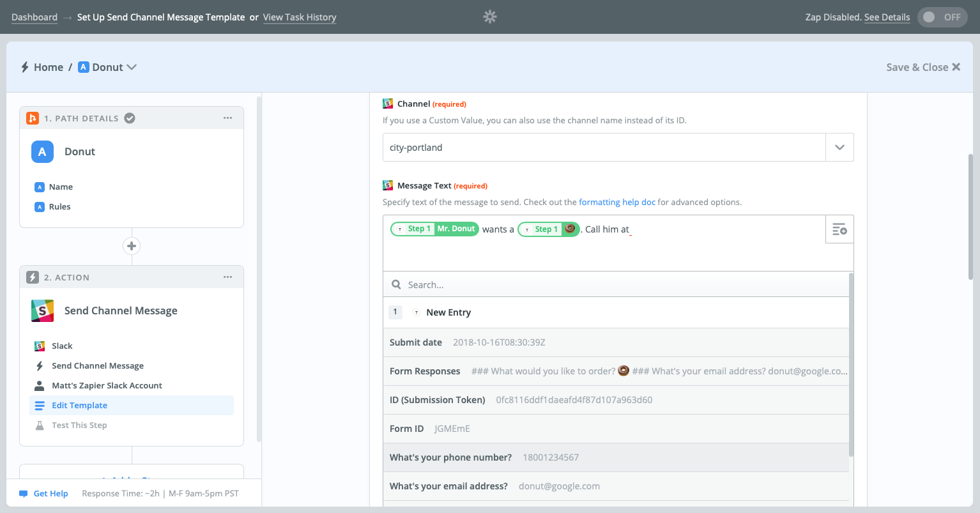980x513 pixels.
Task: Click the search magnifier icon
Action: click(396, 285)
